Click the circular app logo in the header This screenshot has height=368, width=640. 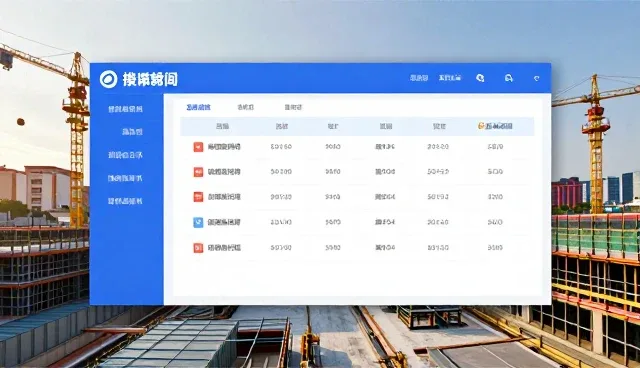(108, 79)
